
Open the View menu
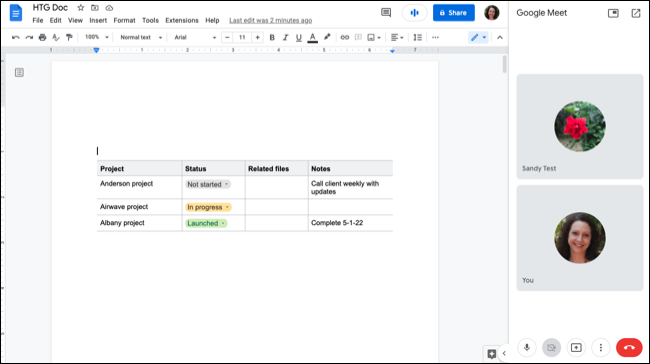[x=75, y=20]
